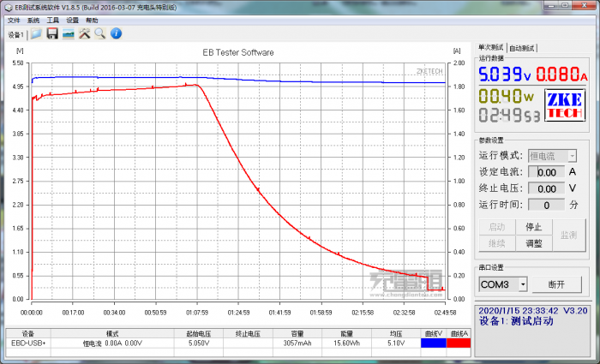Switch to the 自动测试 tab
Viewport: 600px width, 364px height.
[522, 48]
